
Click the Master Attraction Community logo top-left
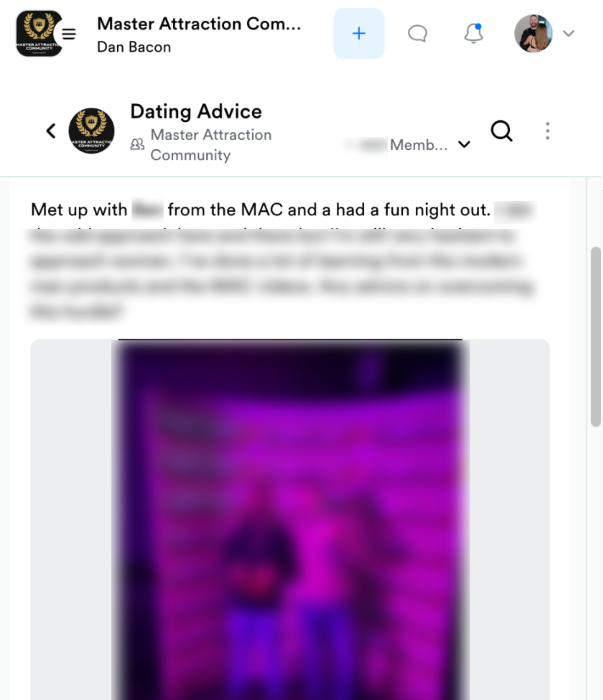pos(38,33)
